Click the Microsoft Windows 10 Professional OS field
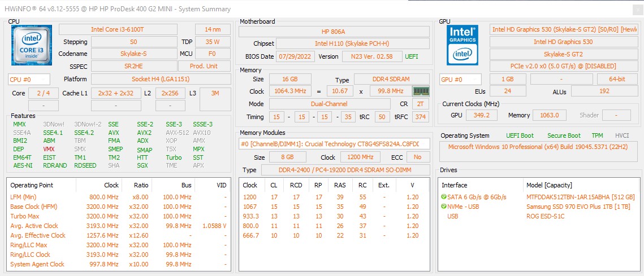 (538, 151)
